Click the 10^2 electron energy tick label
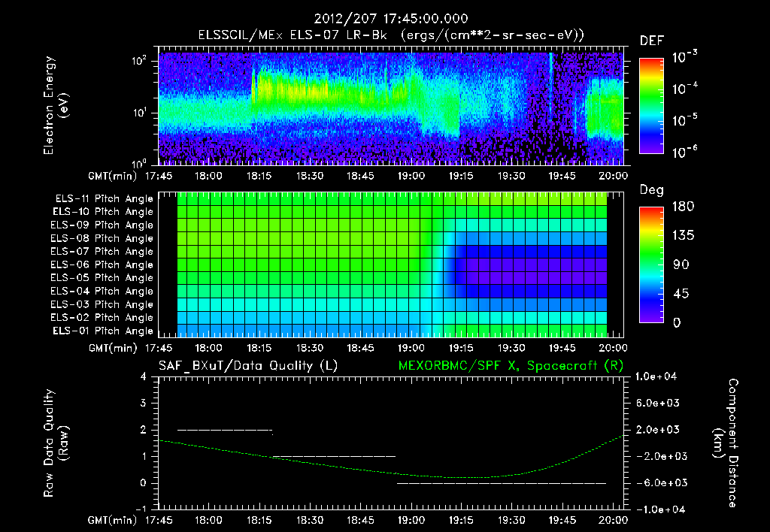This screenshot has height=532, width=770. 139,61
